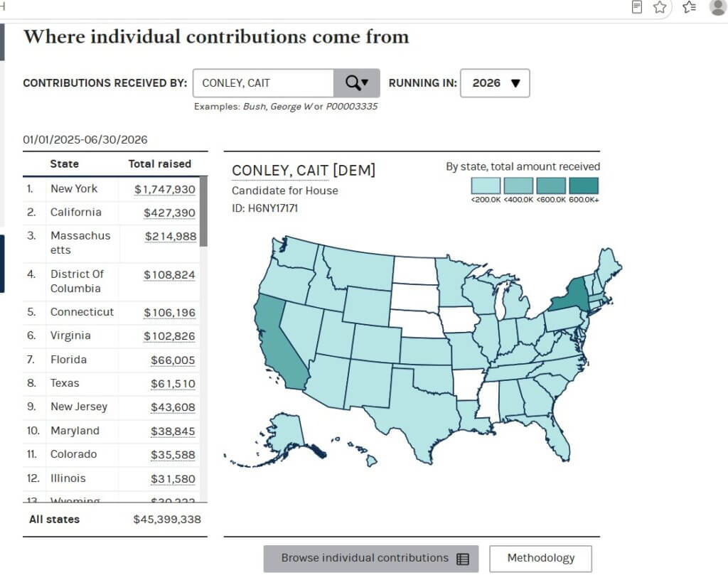Click the Total raised column header
The width and height of the screenshot is (728, 585).
click(160, 164)
